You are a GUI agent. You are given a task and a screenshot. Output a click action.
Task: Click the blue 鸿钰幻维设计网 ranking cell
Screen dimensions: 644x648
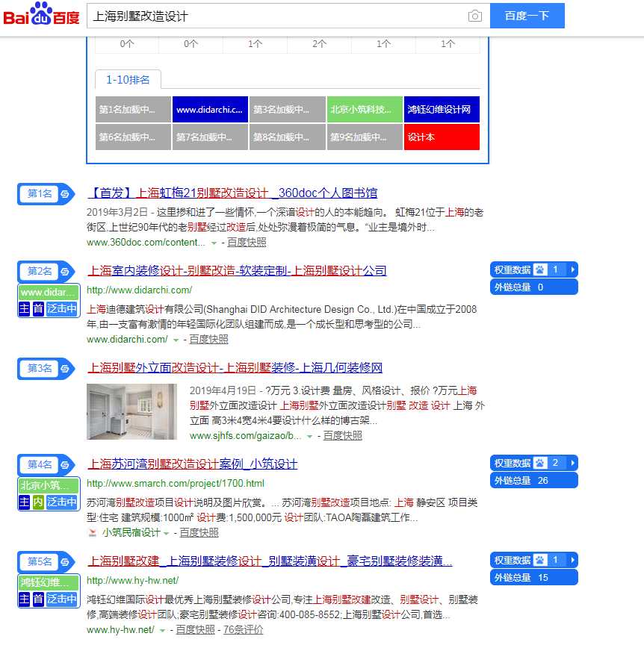(442, 110)
